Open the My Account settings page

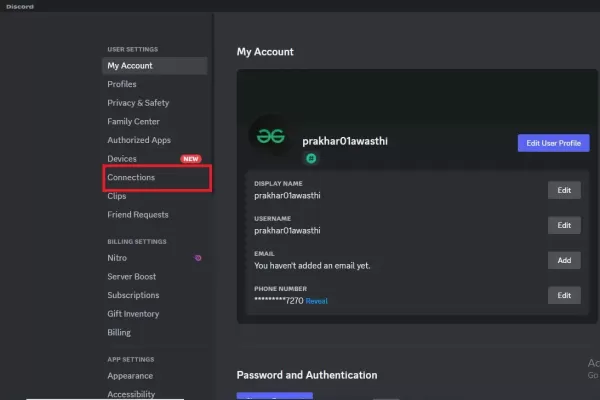155,66
